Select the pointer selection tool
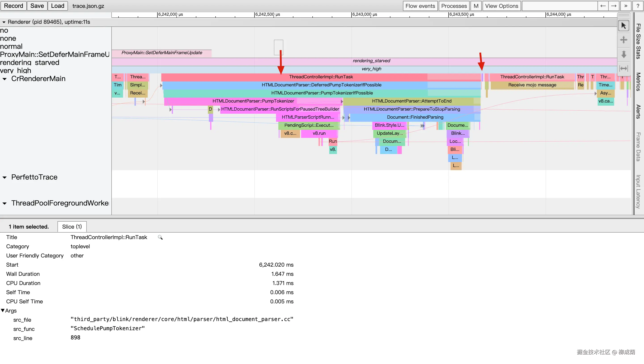644x364 pixels. pyautogui.click(x=623, y=26)
